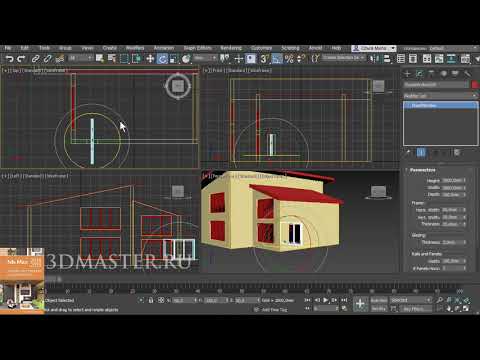This screenshot has height=360, width=480.
Task: Collapse the Parameters rollout
Action: click(423, 170)
